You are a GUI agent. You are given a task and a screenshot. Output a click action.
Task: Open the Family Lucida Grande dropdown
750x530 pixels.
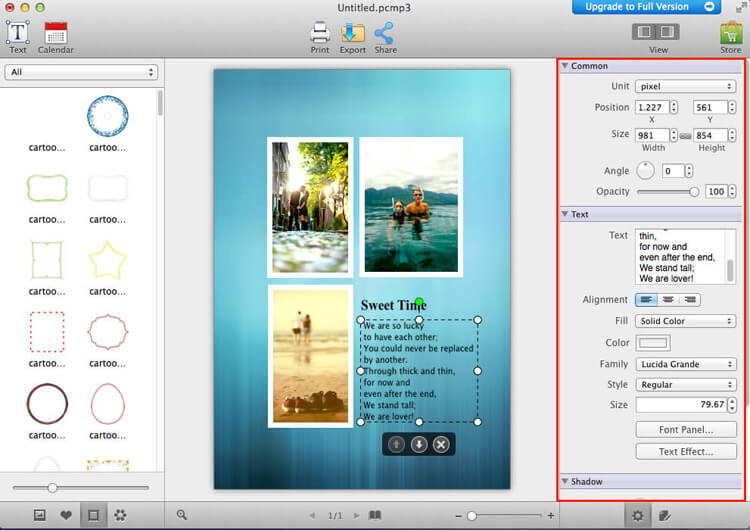click(685, 364)
